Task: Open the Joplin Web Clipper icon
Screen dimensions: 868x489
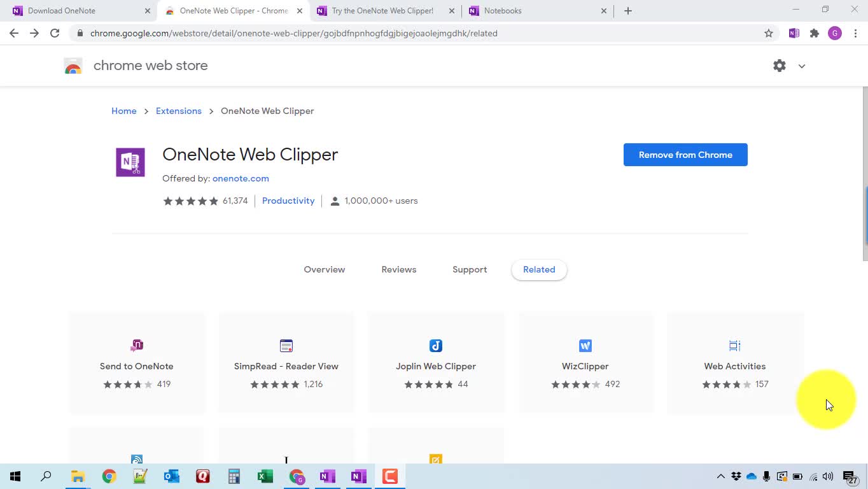Action: [435, 346]
